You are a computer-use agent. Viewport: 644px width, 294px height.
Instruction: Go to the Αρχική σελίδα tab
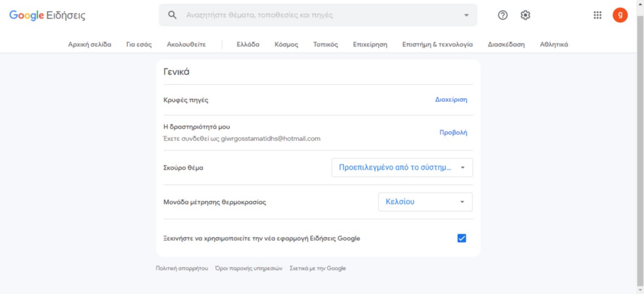(89, 45)
